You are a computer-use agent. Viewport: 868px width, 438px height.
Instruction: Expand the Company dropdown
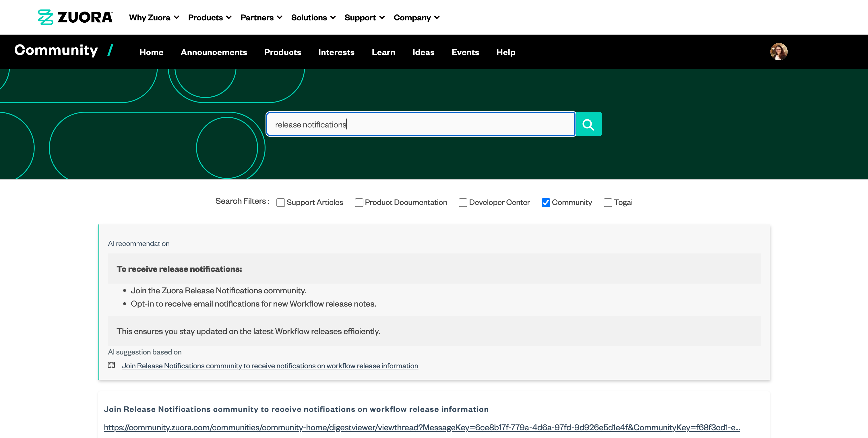pos(416,18)
